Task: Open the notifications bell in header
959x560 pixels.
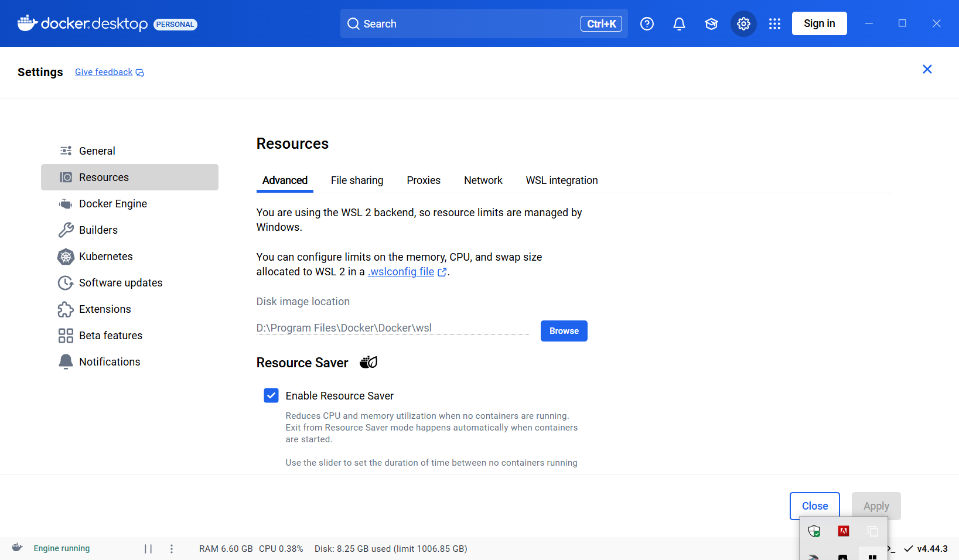Action: click(679, 24)
